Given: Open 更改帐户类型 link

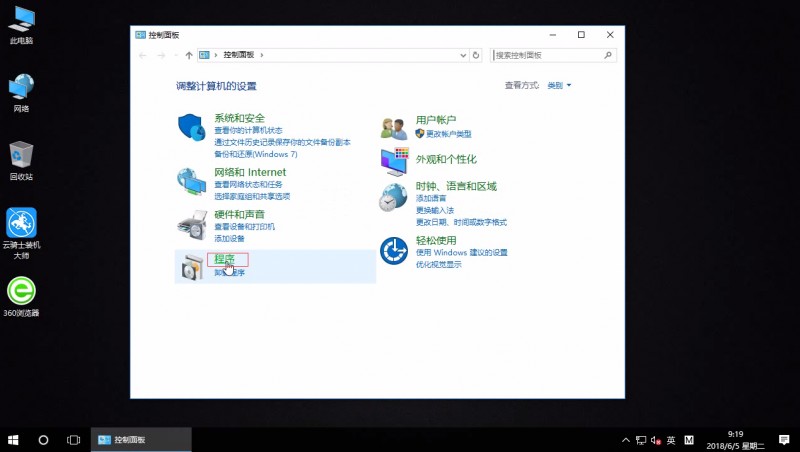Looking at the screenshot, I should pyautogui.click(x=448, y=134).
